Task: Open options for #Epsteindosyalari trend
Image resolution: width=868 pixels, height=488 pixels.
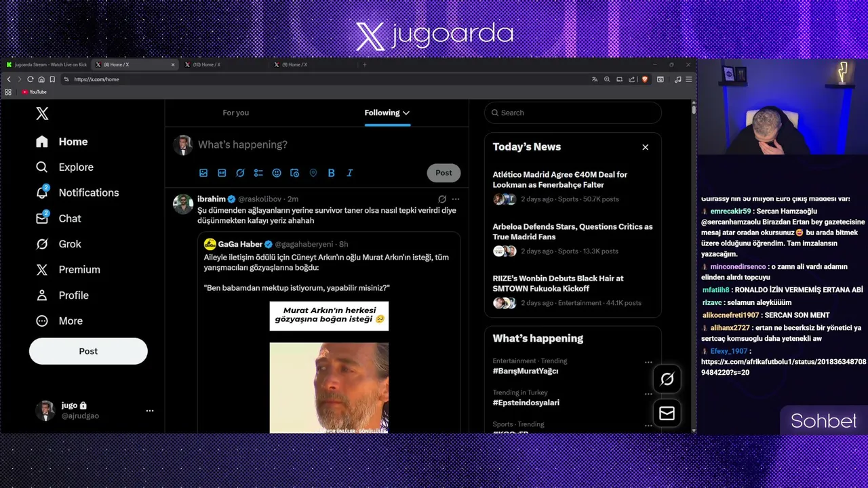Action: pos(648,394)
